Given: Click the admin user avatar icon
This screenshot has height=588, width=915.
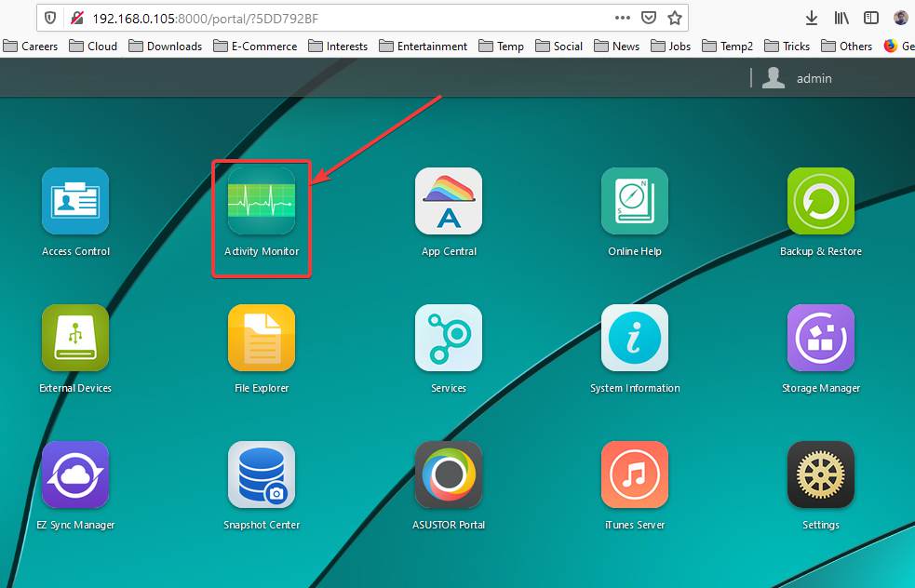Looking at the screenshot, I should click(774, 77).
